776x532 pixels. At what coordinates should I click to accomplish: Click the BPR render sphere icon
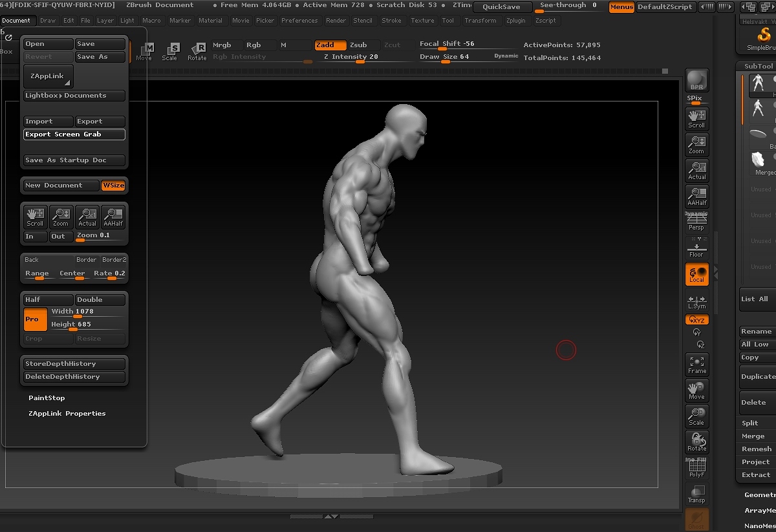696,80
